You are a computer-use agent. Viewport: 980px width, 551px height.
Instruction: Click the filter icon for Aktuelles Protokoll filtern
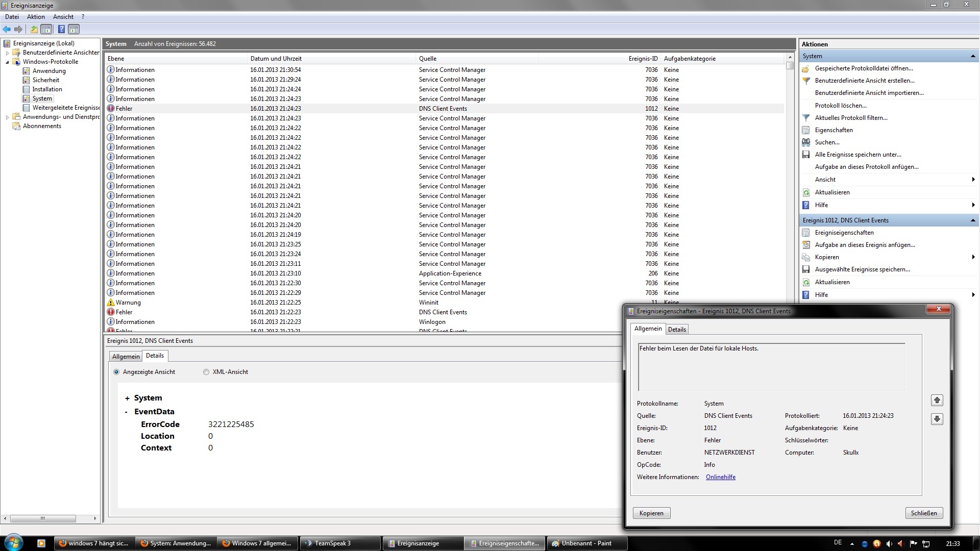[806, 118]
